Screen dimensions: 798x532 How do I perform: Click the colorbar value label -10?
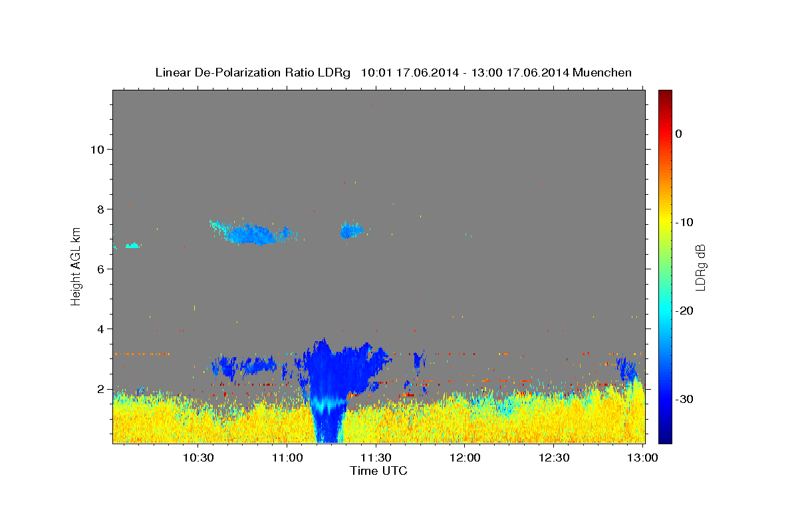click(686, 222)
